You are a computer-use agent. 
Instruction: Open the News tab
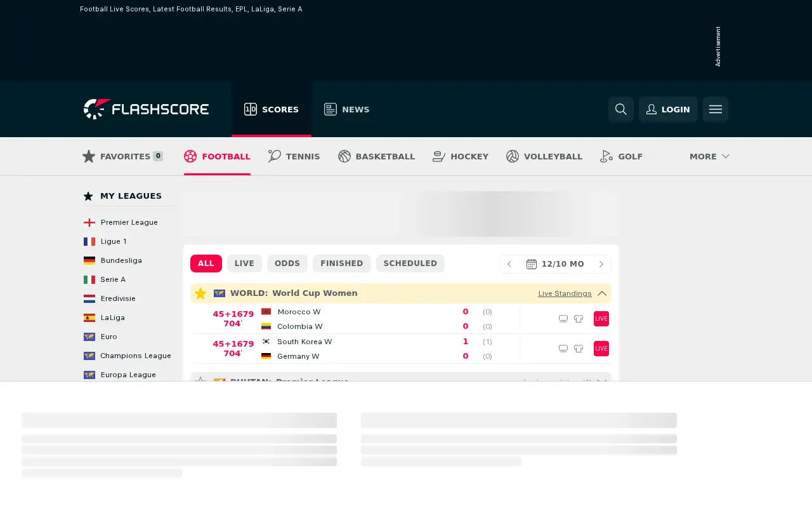(x=346, y=109)
